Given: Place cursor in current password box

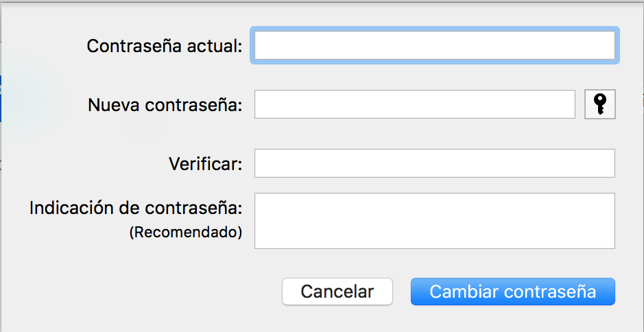Looking at the screenshot, I should click(x=435, y=46).
